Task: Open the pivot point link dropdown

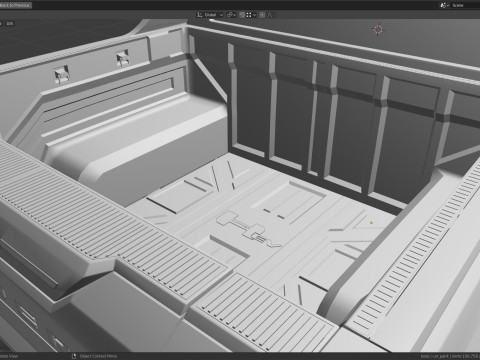Action: [231, 15]
